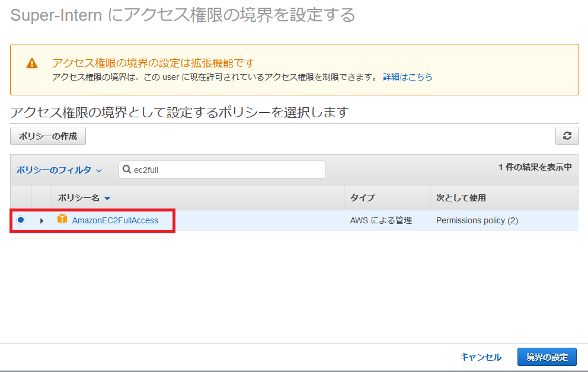Click the sort arrow beside ポリシー名
Image resolution: width=588 pixels, height=372 pixels.
(x=107, y=198)
